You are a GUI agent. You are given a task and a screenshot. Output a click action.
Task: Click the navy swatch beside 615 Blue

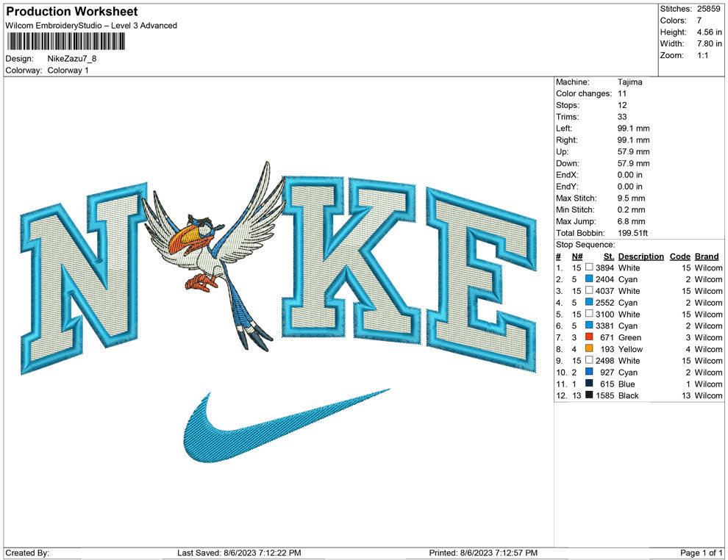click(589, 384)
